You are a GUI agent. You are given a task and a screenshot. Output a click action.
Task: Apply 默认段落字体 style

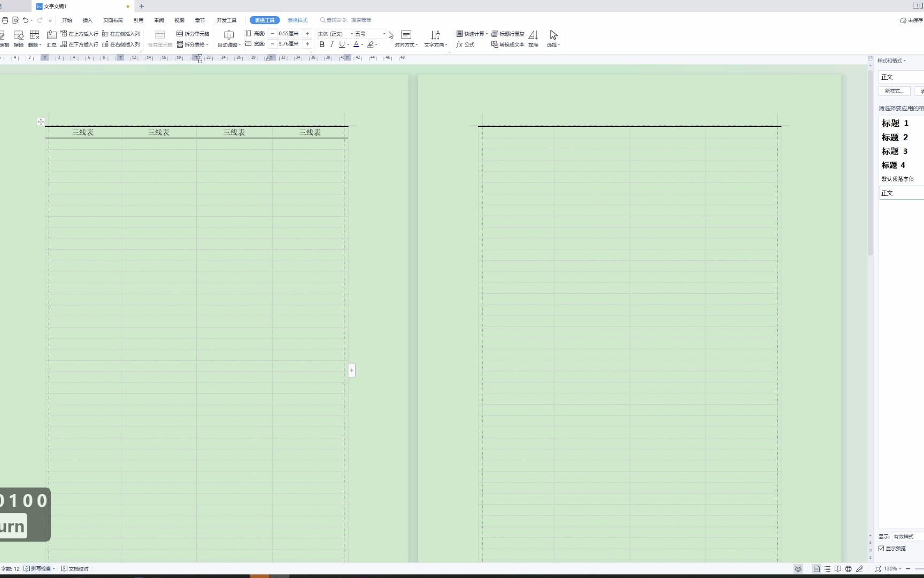click(x=898, y=179)
